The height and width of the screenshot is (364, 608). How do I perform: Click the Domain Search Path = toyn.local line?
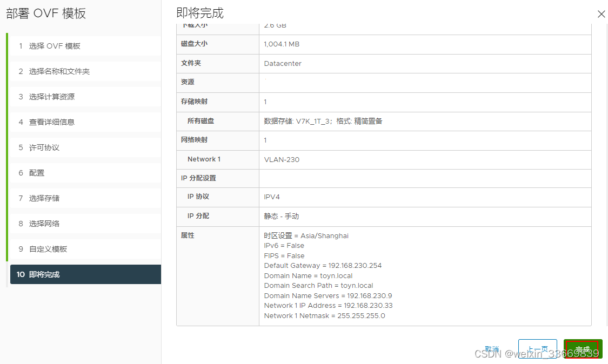[x=318, y=286]
